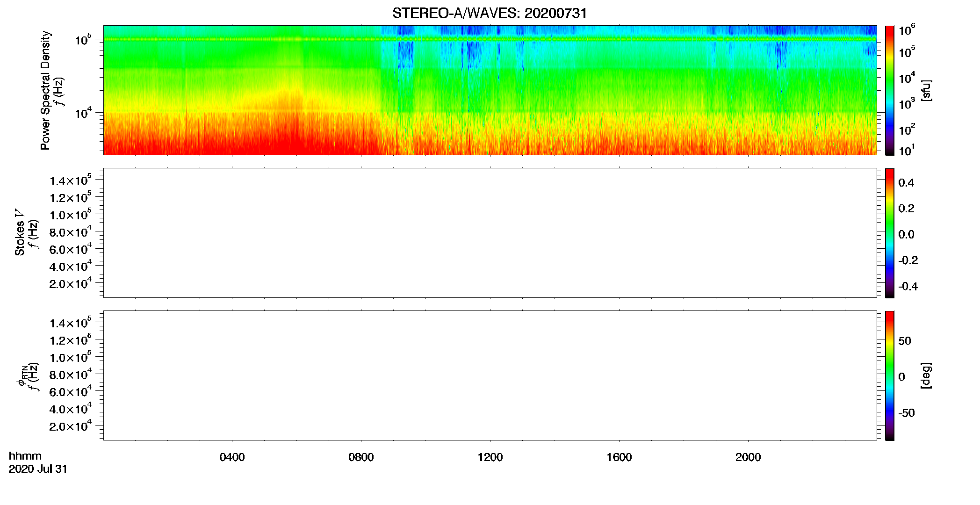Click the STEREO-A/WAVES: 20200731 plot title

pyautogui.click(x=490, y=14)
